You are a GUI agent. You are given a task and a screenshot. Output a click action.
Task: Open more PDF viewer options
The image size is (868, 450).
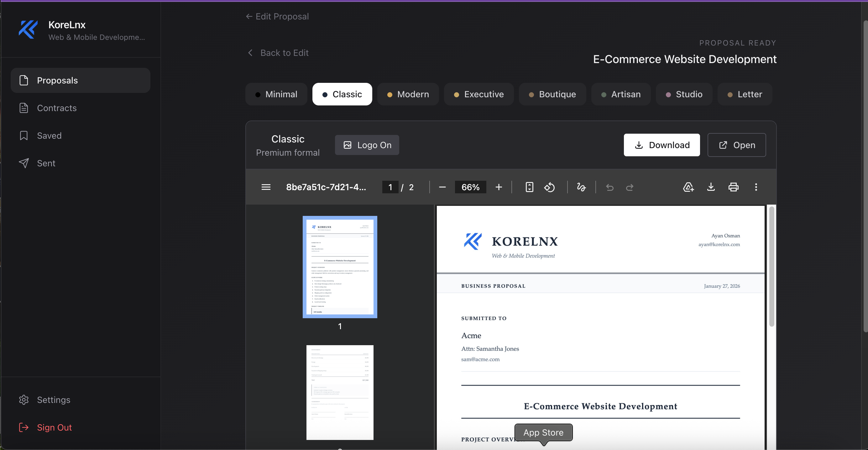point(756,187)
